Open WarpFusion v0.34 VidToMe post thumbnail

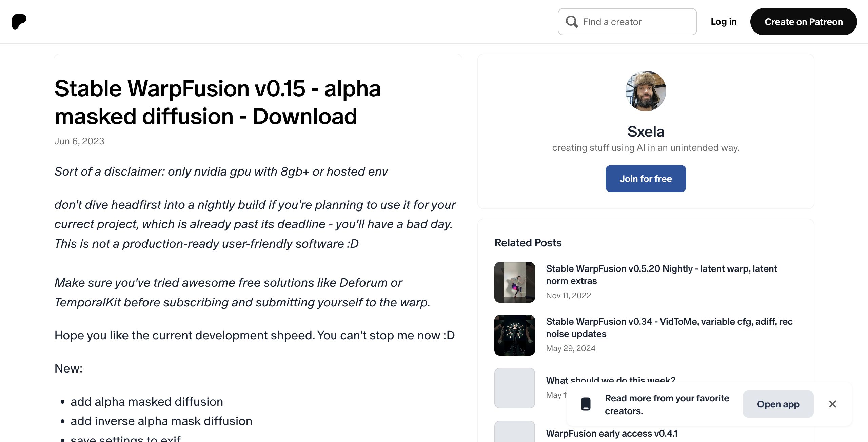click(x=514, y=335)
